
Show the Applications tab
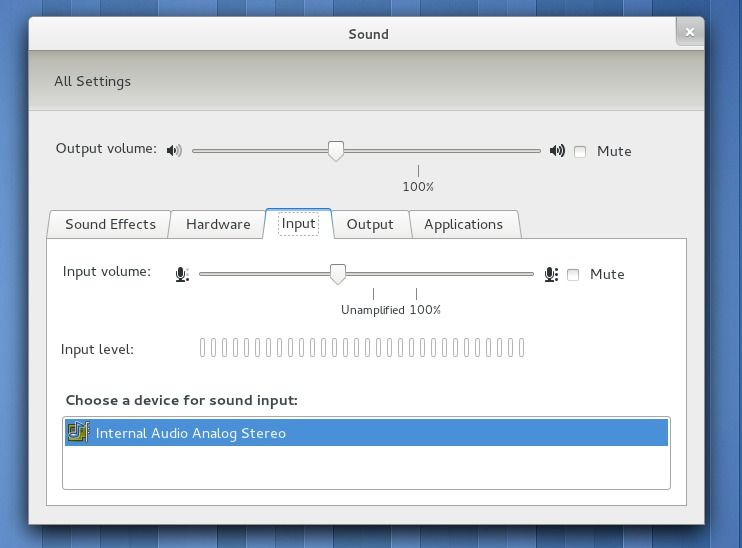click(x=463, y=224)
